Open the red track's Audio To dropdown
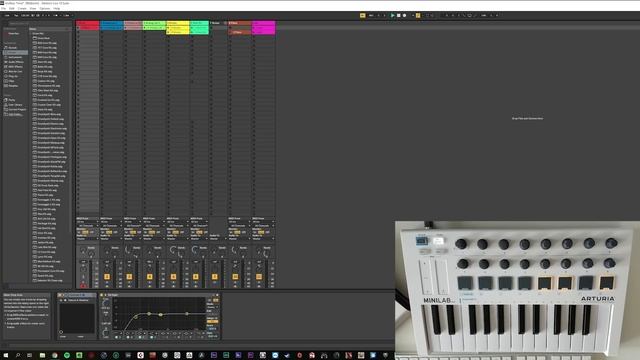640x360 pixels. click(87, 239)
